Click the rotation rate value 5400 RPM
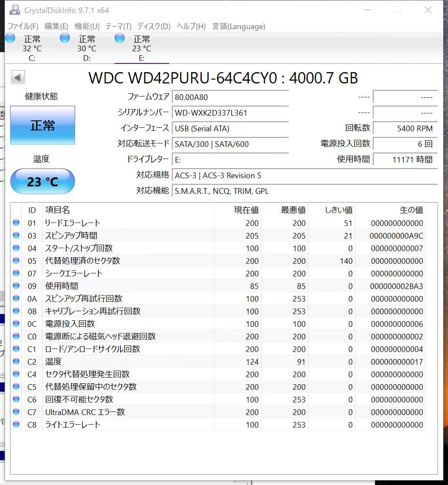This screenshot has height=485, width=448. click(405, 128)
